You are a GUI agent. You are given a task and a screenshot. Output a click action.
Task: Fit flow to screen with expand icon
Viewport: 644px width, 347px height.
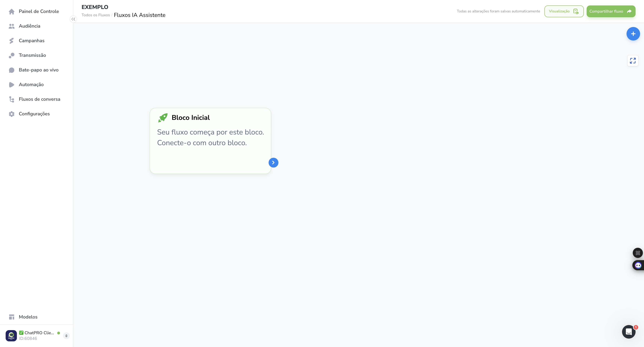tap(633, 61)
